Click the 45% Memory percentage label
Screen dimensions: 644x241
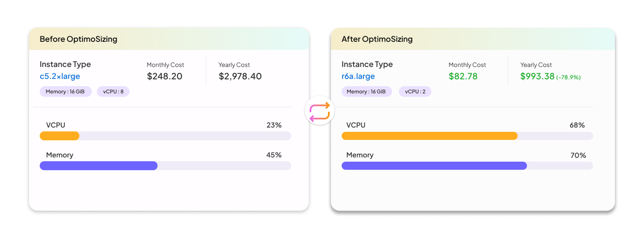point(274,155)
